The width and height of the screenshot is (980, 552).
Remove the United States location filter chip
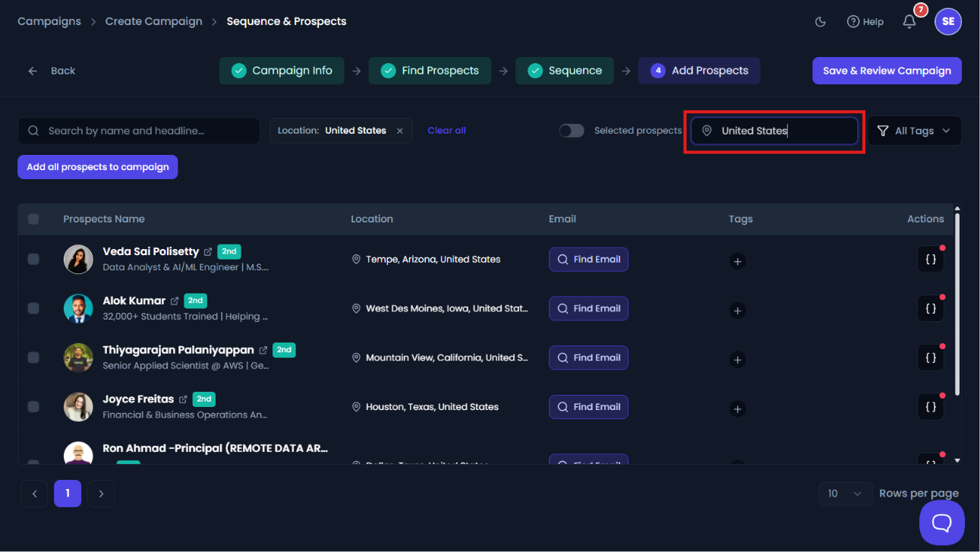400,131
